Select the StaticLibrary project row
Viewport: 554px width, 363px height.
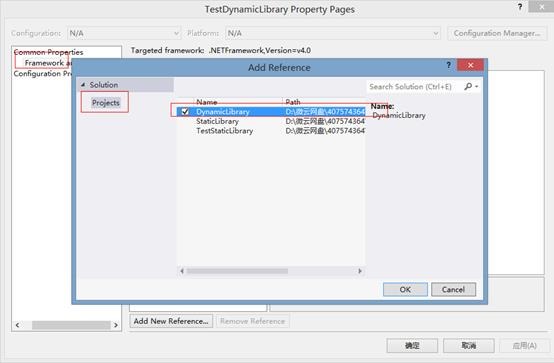(x=271, y=121)
